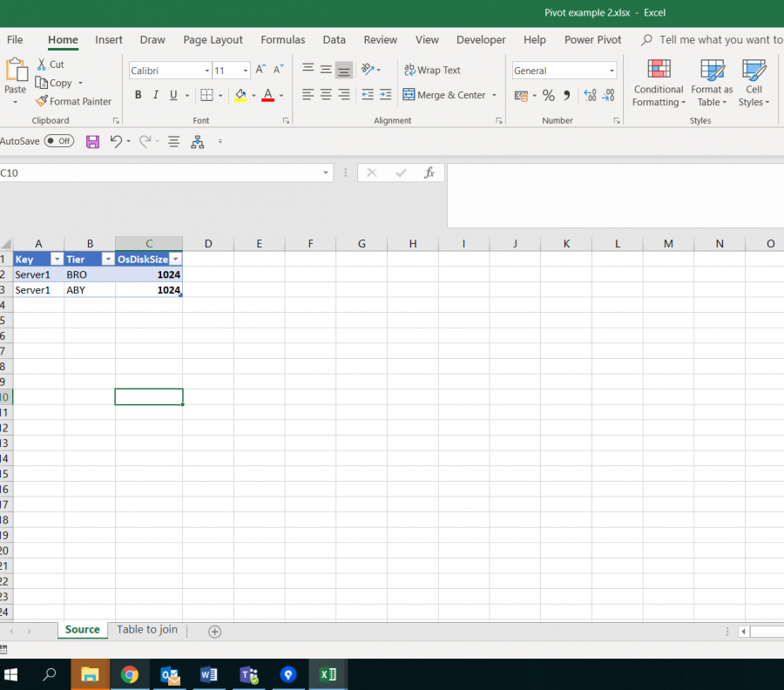Decrease decimal places
Image resolution: width=784 pixels, height=690 pixels.
tap(608, 96)
